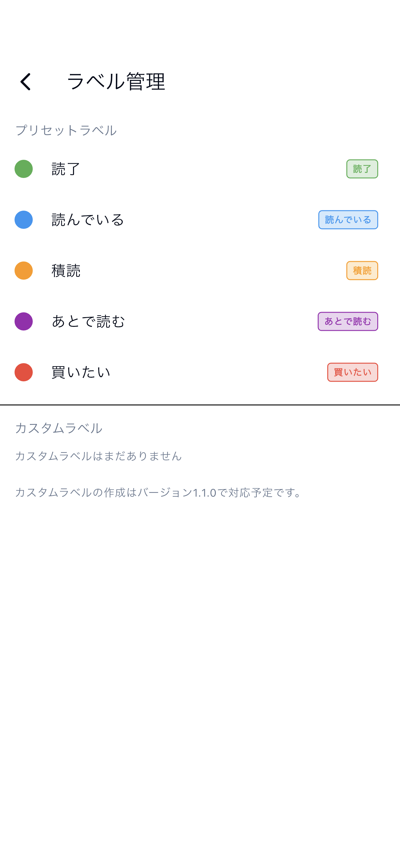Click the blue 読んでいる badge
The height and width of the screenshot is (868, 400).
click(x=348, y=220)
